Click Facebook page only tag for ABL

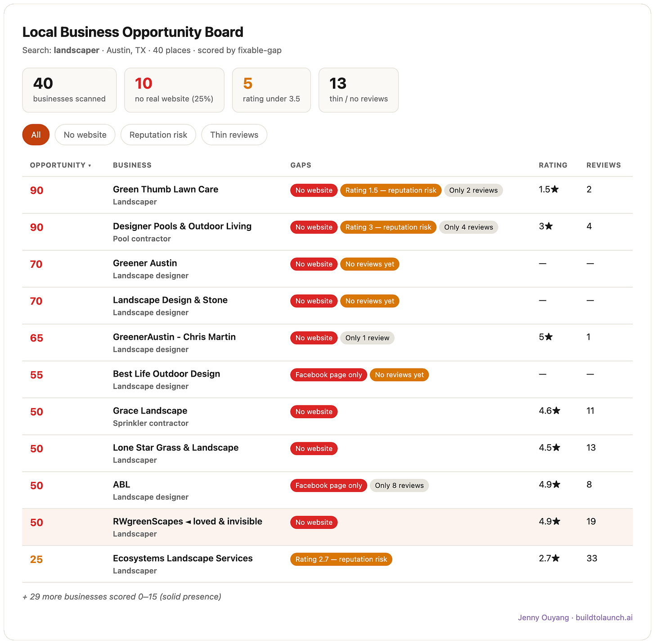[329, 486]
